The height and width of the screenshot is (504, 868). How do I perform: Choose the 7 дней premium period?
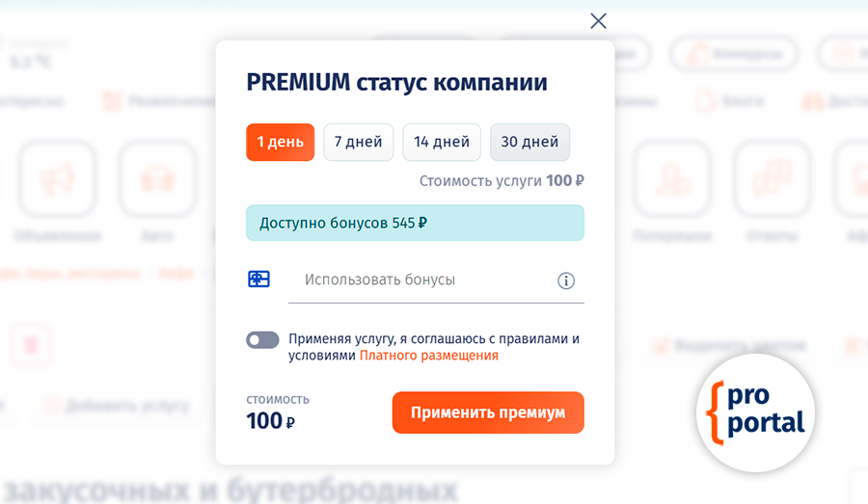click(358, 142)
